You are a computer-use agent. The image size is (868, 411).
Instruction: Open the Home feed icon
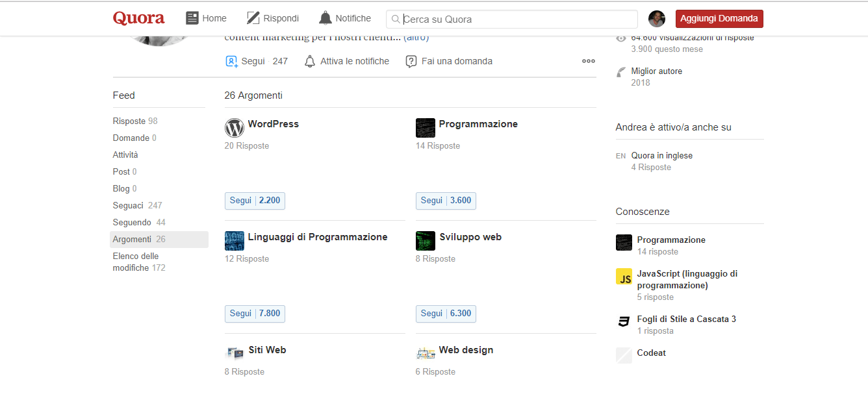192,18
